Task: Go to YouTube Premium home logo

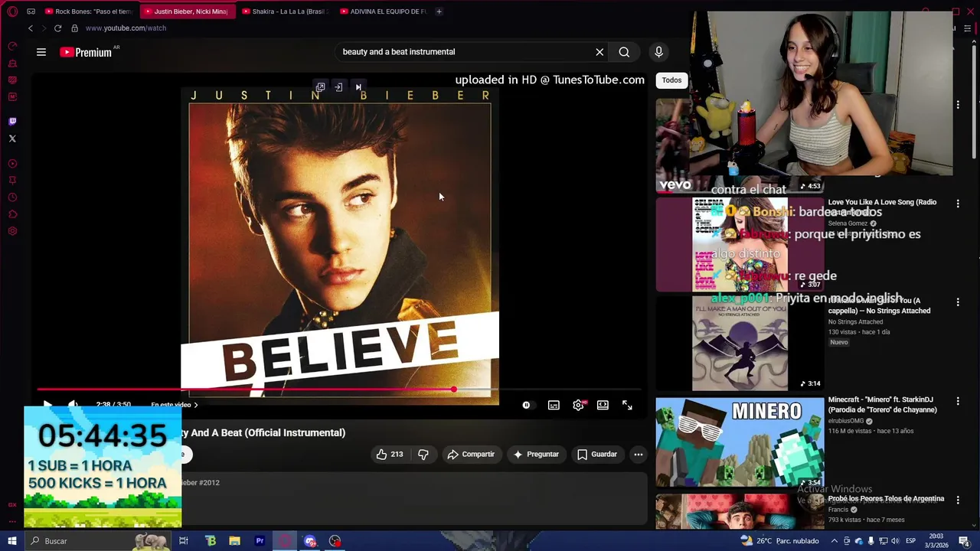Action: (x=87, y=52)
